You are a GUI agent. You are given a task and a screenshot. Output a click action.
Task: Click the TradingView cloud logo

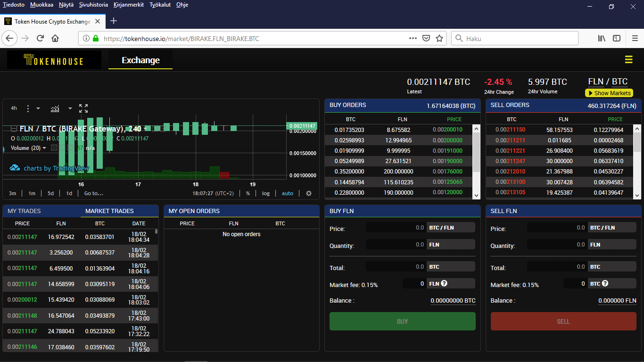(x=15, y=168)
